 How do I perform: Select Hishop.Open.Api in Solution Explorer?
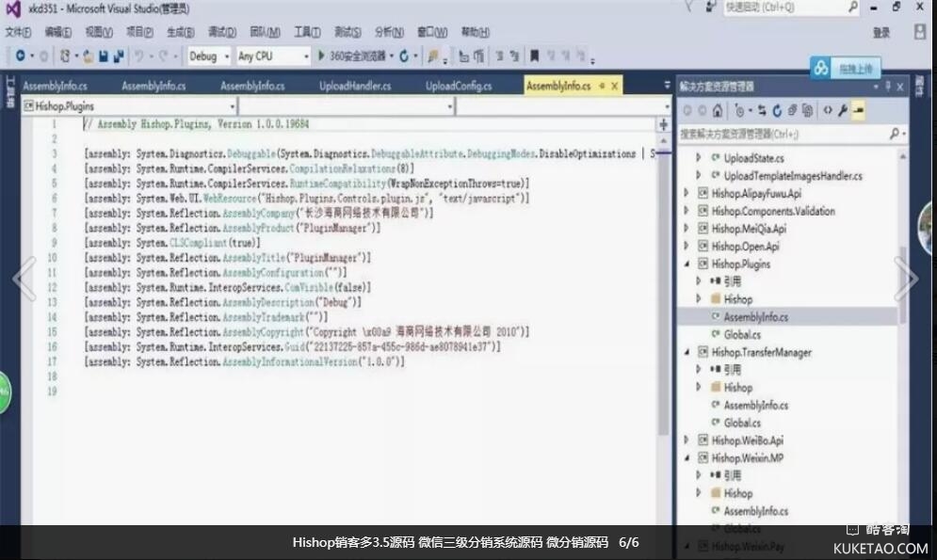(745, 246)
